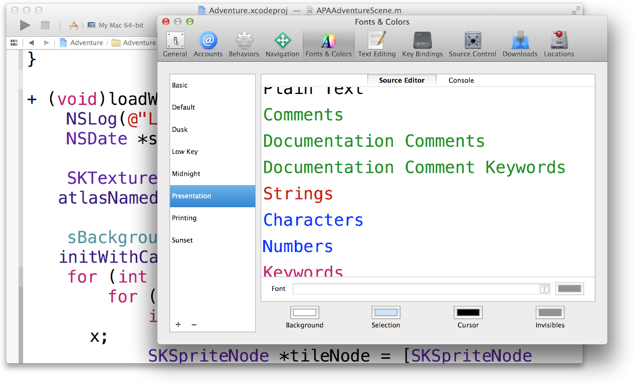This screenshot has height=384, width=634.
Task: Select the Sunset theme
Action: (x=212, y=240)
